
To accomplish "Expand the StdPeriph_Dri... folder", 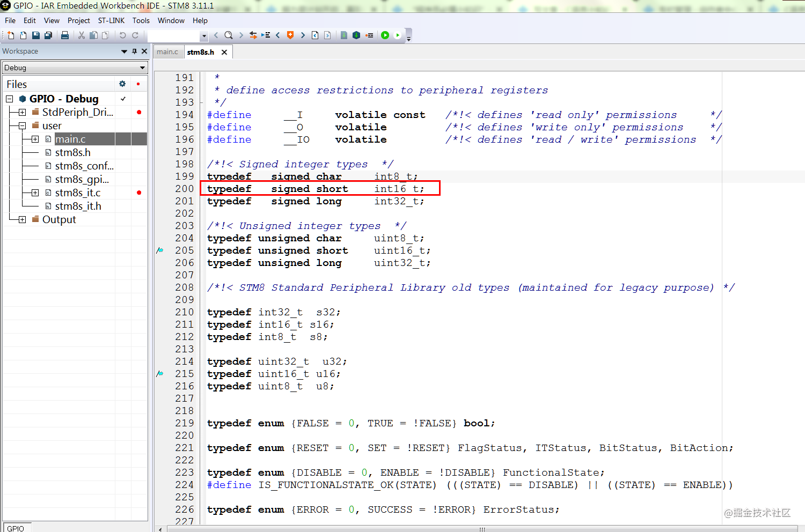I will pyautogui.click(x=22, y=112).
